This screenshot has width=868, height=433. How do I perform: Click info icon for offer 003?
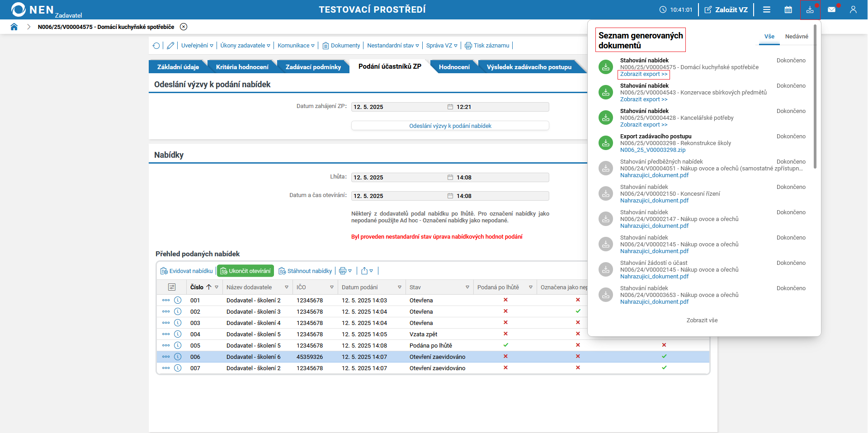[178, 323]
